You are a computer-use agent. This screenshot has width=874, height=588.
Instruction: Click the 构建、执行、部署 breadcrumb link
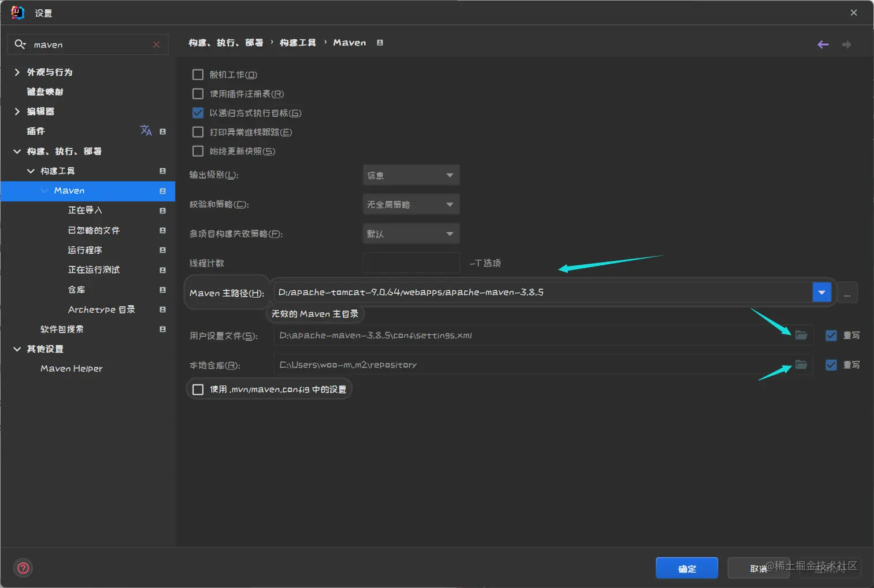225,43
